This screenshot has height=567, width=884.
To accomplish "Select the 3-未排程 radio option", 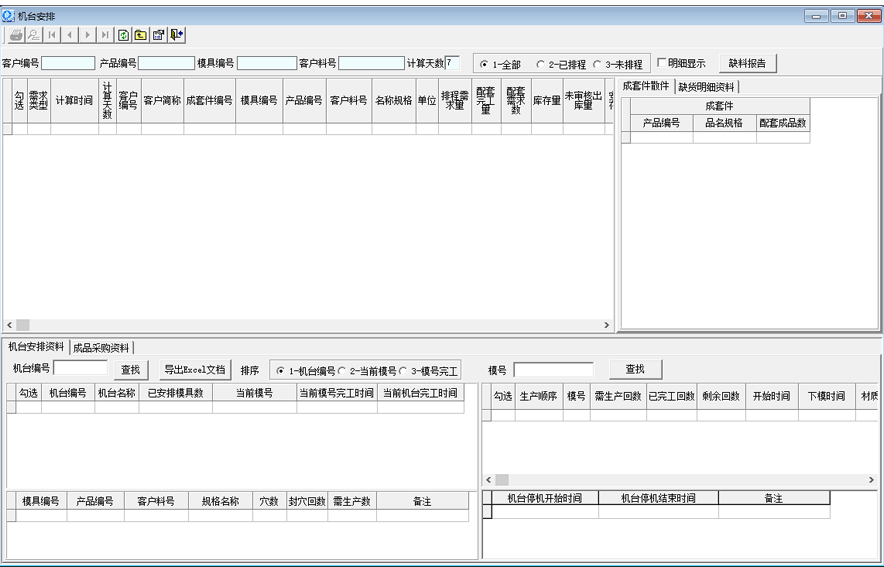I will click(x=598, y=64).
